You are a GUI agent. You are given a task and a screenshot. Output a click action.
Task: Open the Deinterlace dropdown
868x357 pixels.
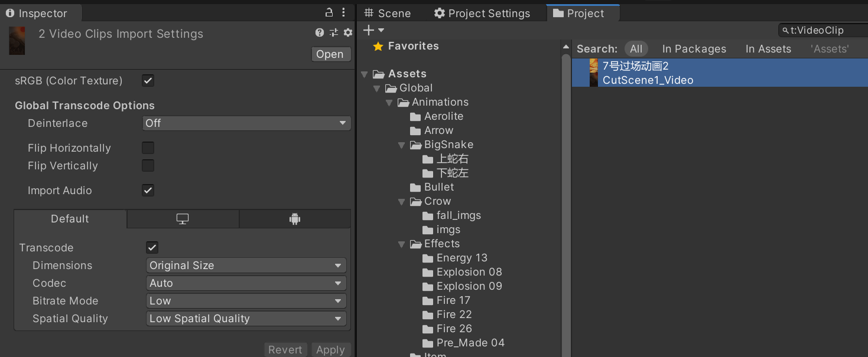[246, 123]
